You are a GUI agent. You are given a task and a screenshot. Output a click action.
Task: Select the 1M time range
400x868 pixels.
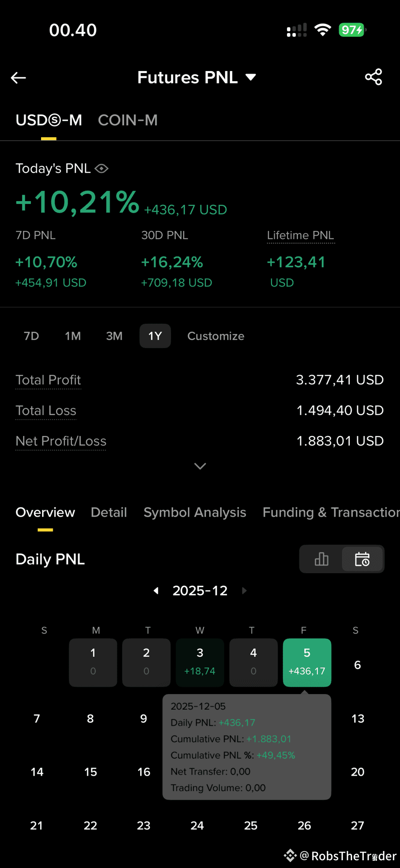click(x=73, y=336)
